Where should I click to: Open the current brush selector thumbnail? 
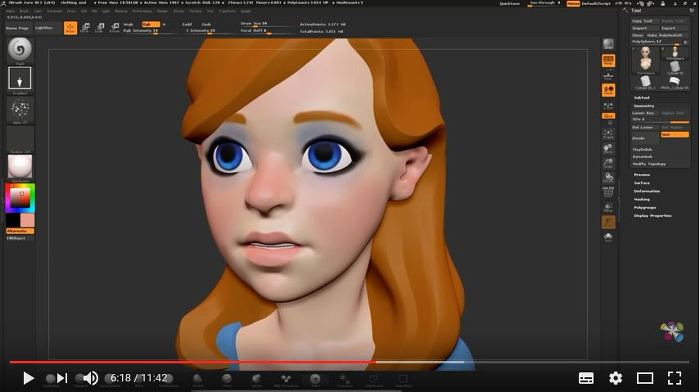20,49
